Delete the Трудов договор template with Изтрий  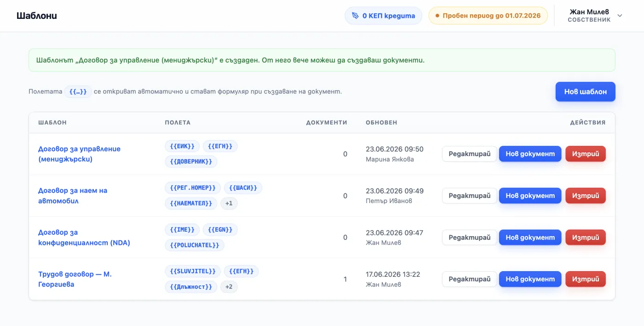click(x=585, y=279)
